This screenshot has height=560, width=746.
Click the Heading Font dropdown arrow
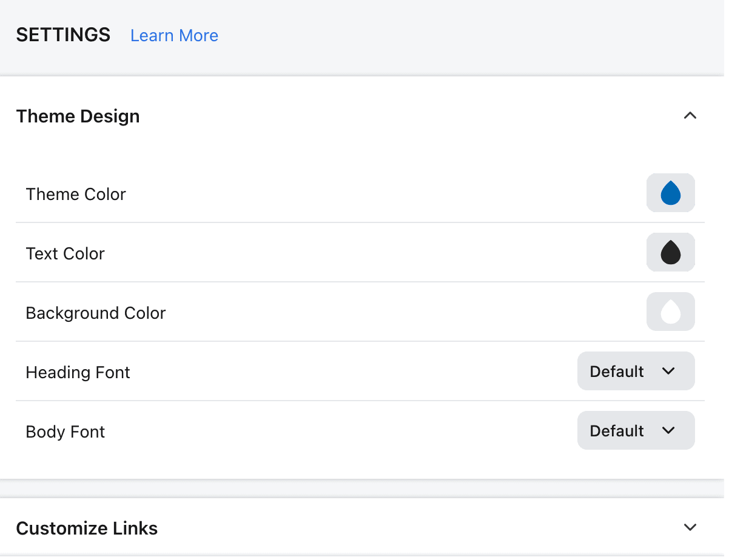pyautogui.click(x=668, y=371)
